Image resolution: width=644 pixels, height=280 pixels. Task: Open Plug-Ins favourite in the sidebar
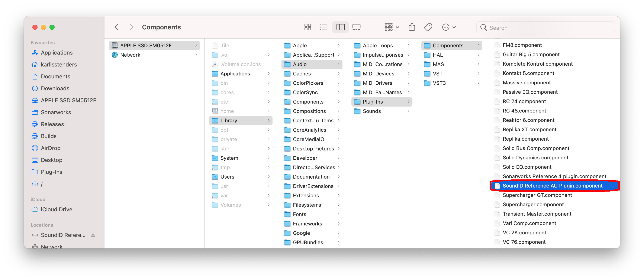(x=52, y=172)
